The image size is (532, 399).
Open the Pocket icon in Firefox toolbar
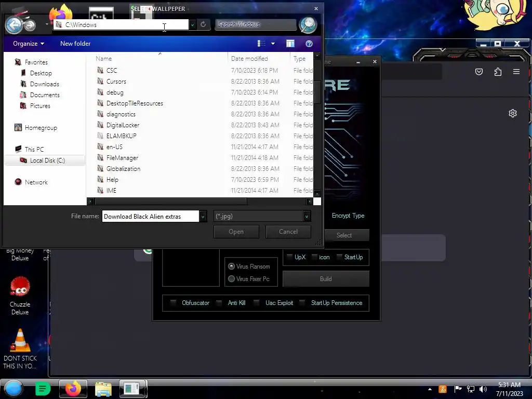pos(478,72)
